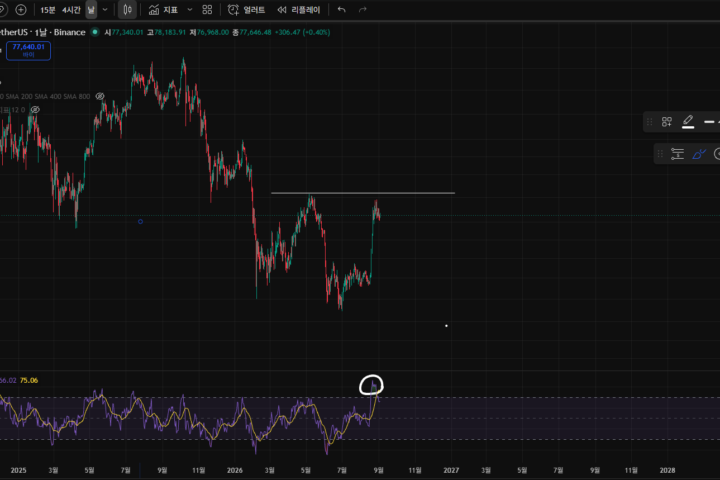This screenshot has width=720, height=480.
Task: Click the redo arrow
Action: pos(363,10)
